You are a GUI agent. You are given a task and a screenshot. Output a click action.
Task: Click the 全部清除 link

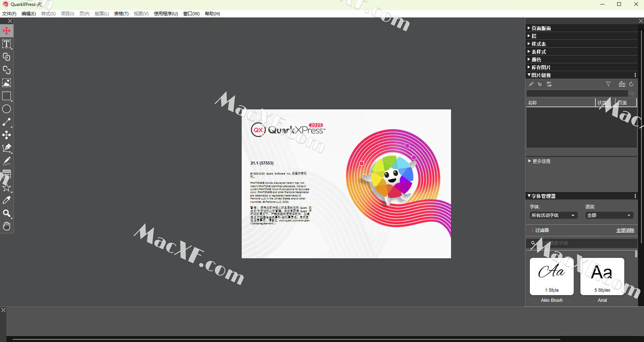625,230
